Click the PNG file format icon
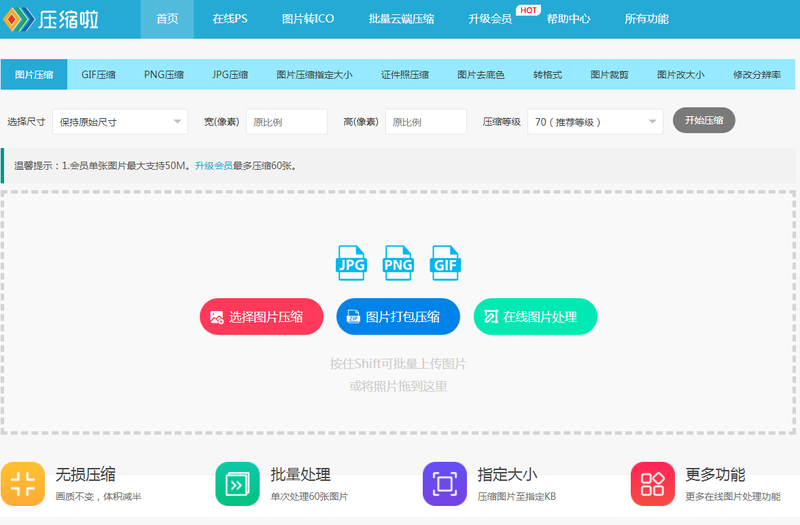 pos(398,263)
